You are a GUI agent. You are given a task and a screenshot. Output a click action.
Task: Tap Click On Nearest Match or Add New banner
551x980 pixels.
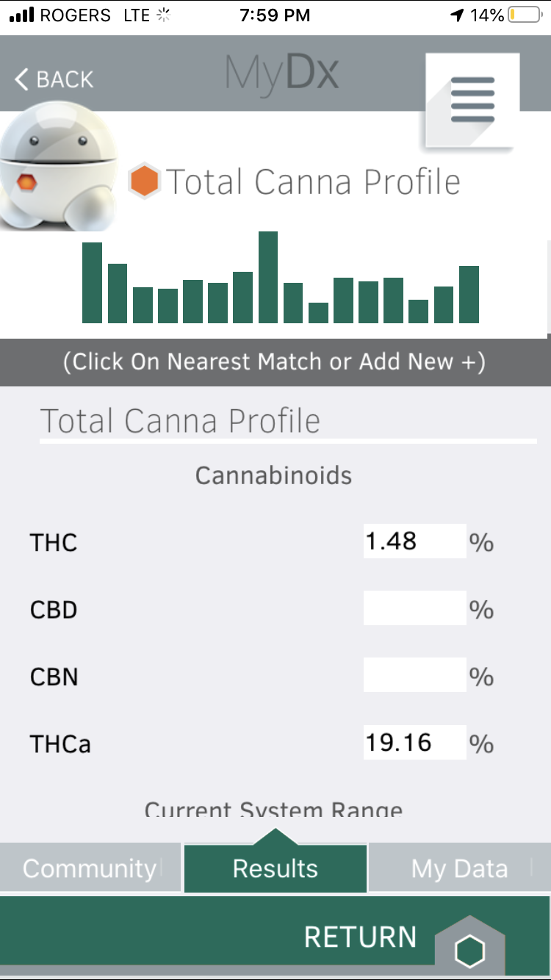tap(275, 362)
